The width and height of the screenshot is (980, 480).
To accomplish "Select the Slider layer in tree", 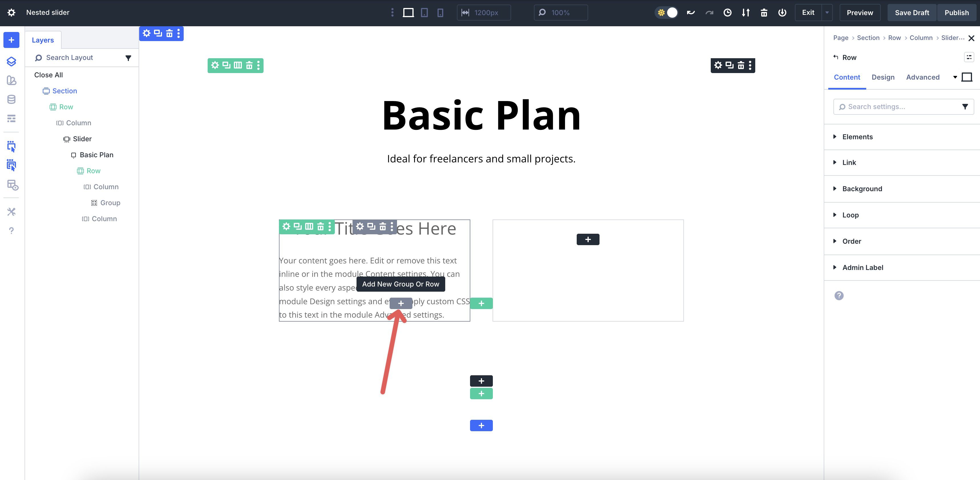I will [82, 139].
